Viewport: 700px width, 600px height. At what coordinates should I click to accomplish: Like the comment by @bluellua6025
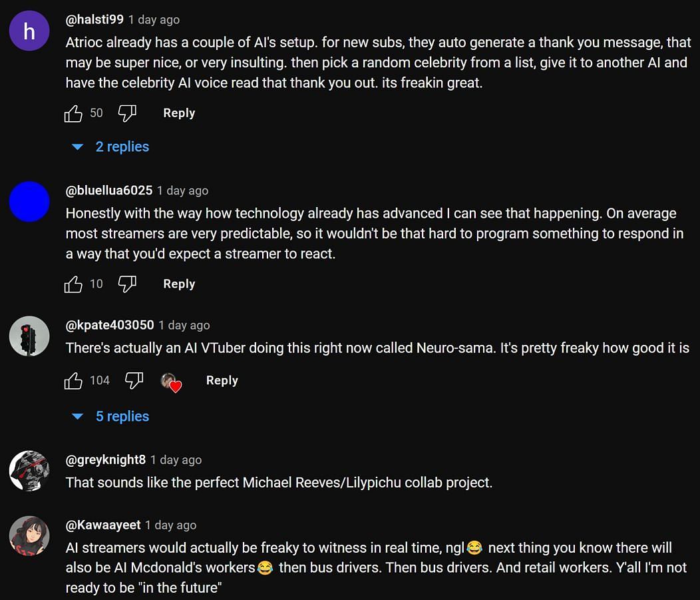(x=73, y=284)
